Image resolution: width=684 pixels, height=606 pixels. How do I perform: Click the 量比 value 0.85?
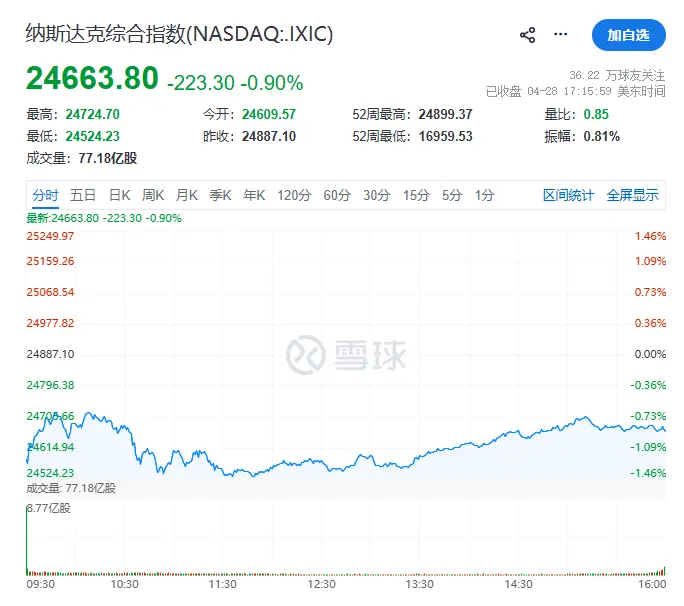[596, 114]
